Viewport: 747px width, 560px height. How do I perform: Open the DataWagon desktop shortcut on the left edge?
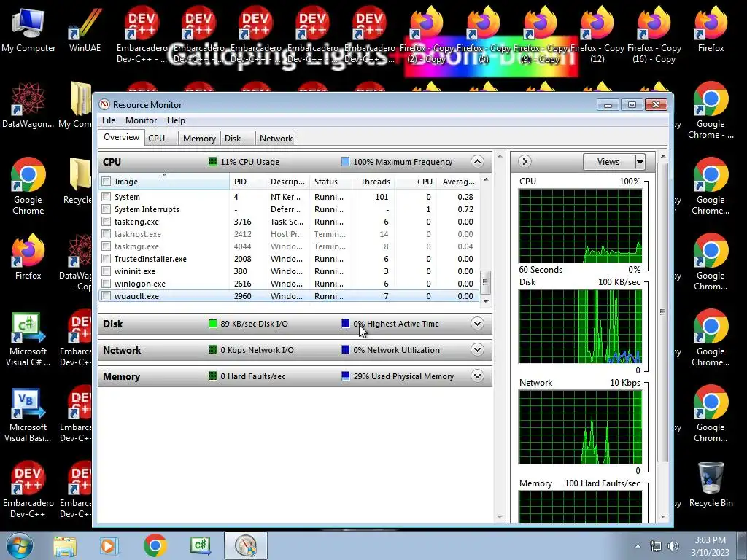tap(28, 106)
